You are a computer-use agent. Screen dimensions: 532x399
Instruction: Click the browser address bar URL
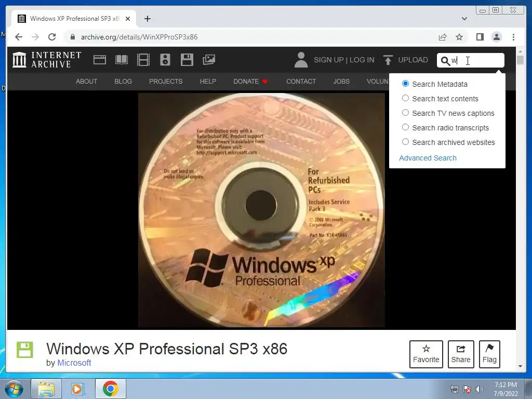(x=139, y=37)
